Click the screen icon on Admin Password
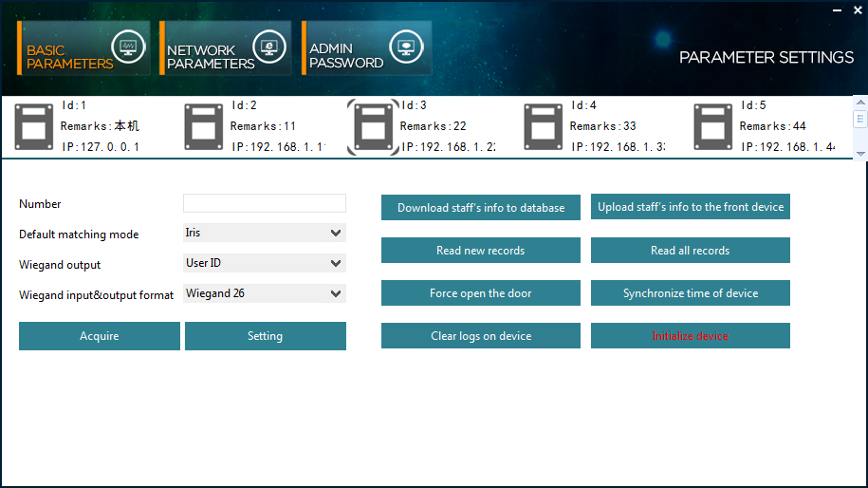This screenshot has height=488, width=868. coord(407,47)
